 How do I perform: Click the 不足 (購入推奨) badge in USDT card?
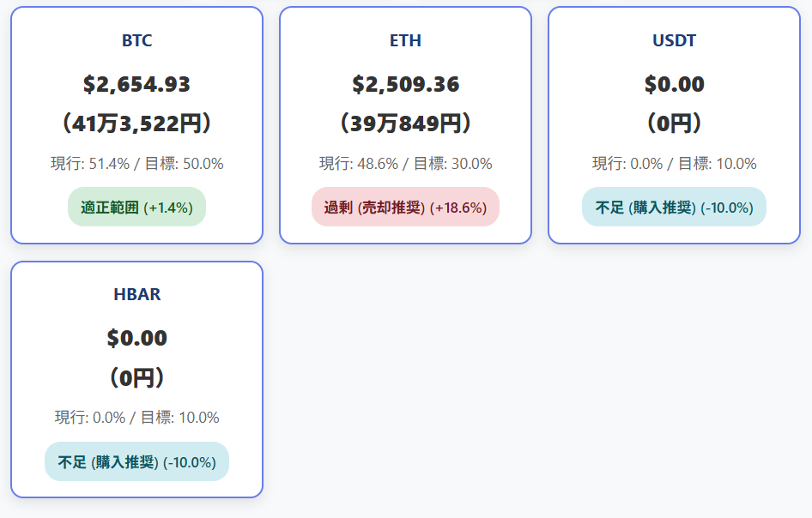(x=674, y=207)
